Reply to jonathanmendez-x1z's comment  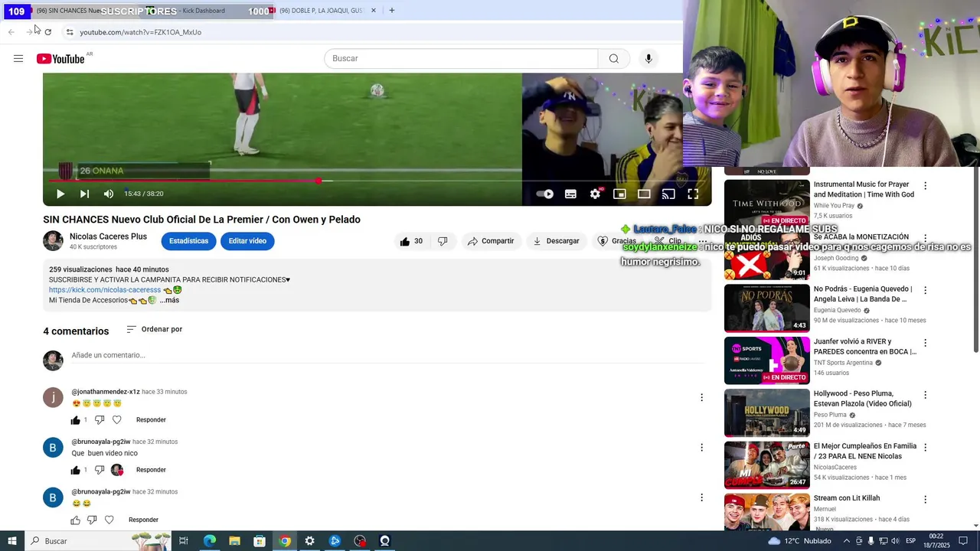coord(151,419)
